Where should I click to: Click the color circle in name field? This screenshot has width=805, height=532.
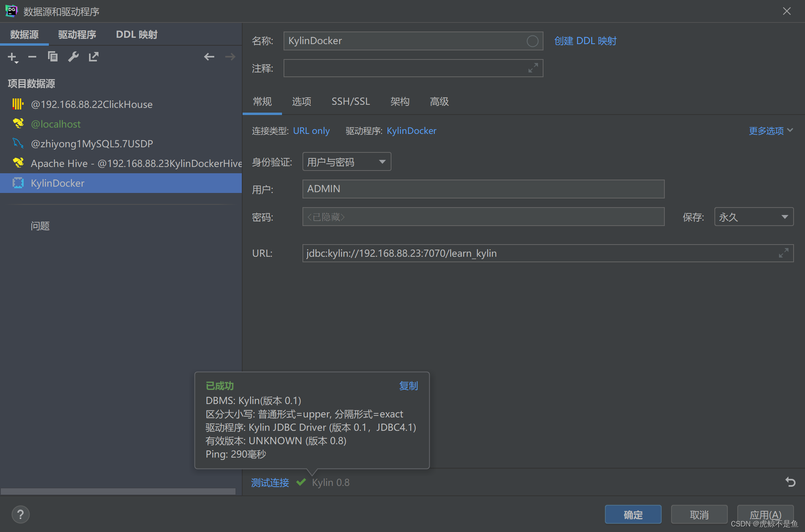532,41
